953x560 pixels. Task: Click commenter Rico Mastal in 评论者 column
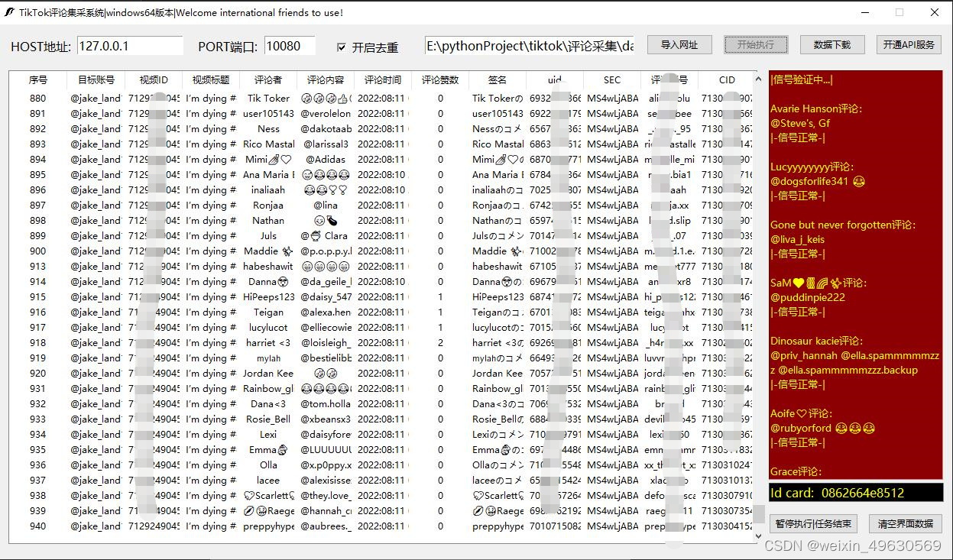(x=268, y=144)
